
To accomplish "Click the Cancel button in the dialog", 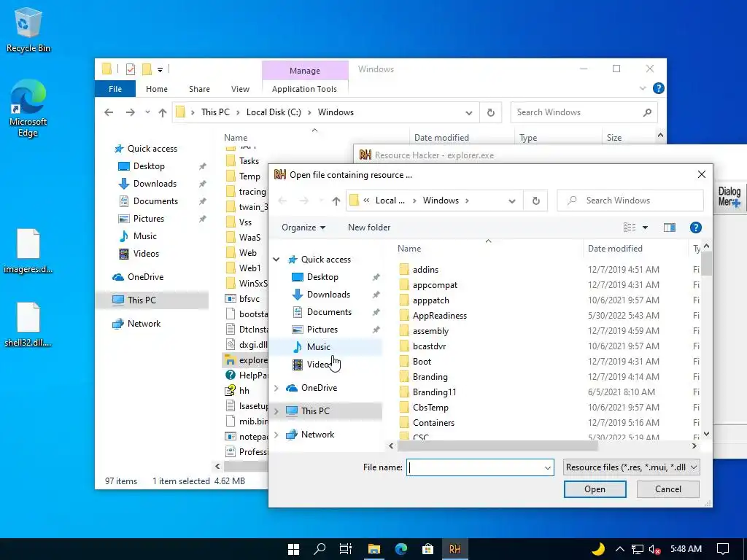I will [668, 489].
